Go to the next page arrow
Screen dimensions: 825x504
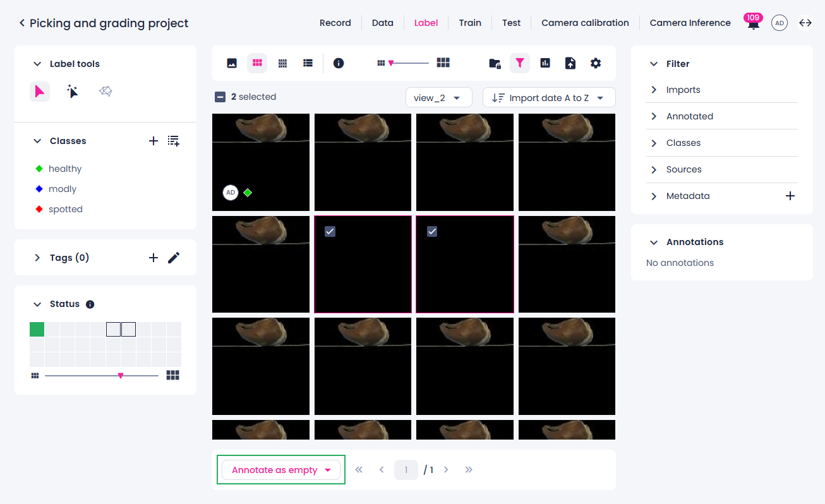coord(446,470)
